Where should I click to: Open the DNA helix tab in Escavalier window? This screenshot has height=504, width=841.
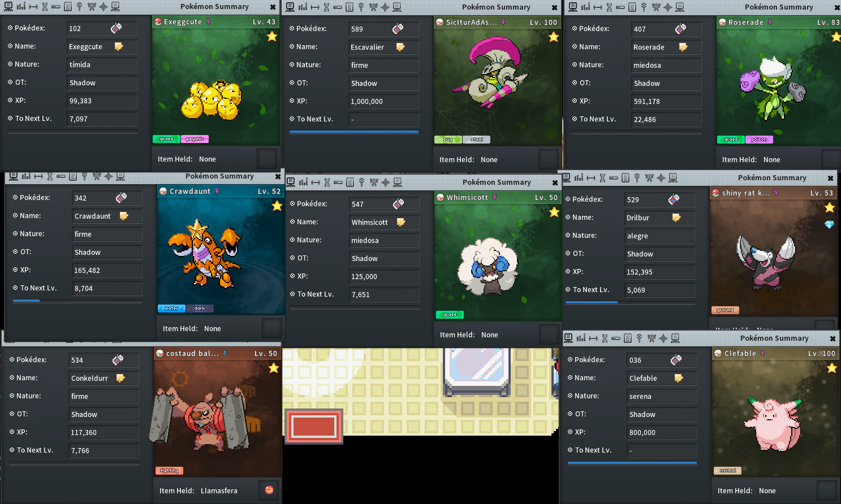(x=326, y=7)
